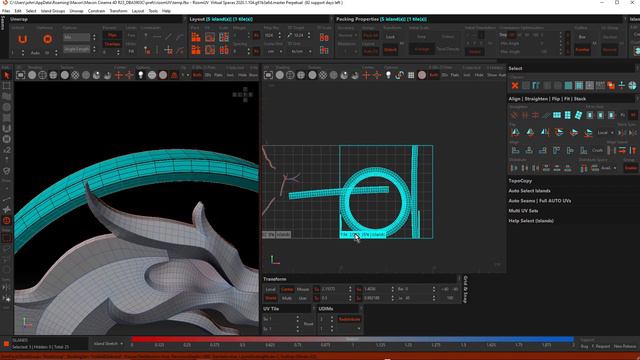Toggle the Flips prevent option
This screenshot has height=360, width=640.
[112, 36]
